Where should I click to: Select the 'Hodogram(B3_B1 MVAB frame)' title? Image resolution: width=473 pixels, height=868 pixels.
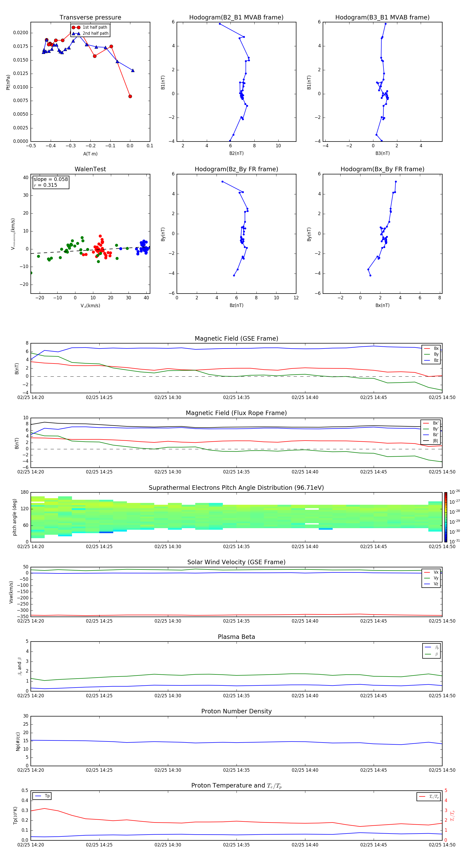click(x=382, y=18)
